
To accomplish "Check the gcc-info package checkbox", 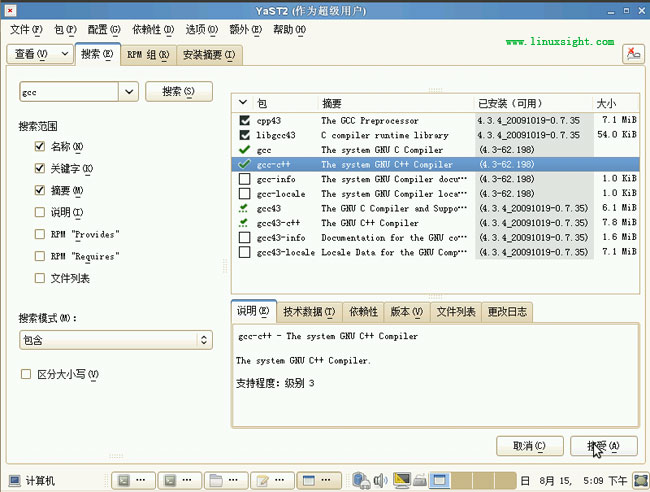I will pos(245,179).
